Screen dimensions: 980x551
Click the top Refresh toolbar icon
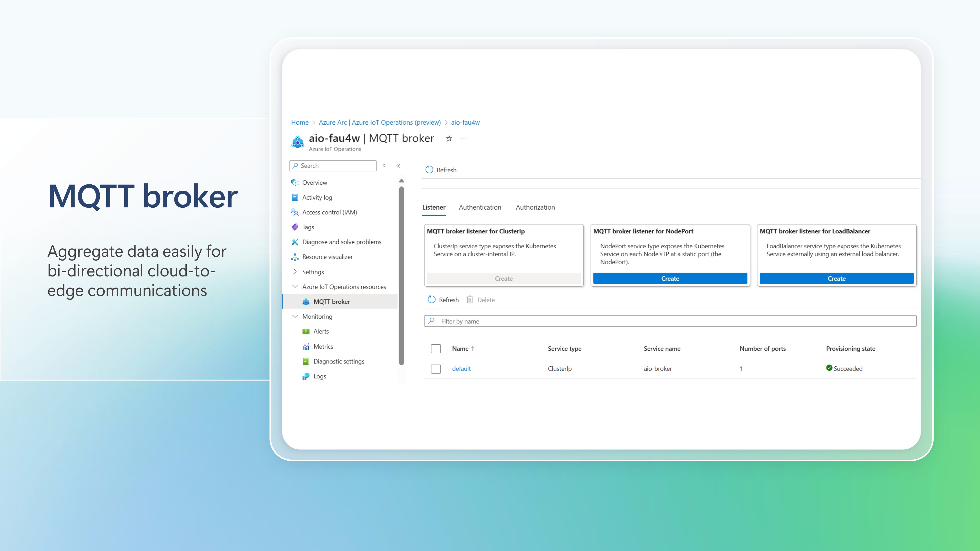(x=429, y=170)
